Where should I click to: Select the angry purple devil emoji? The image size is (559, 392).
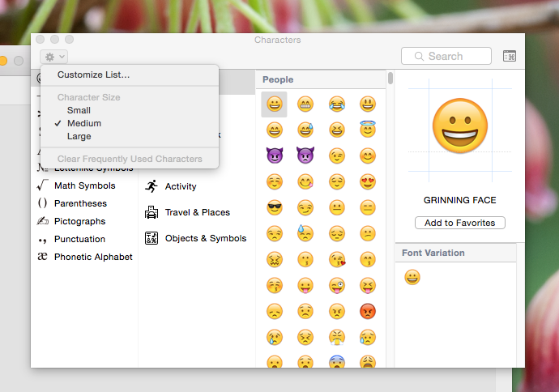coord(305,156)
